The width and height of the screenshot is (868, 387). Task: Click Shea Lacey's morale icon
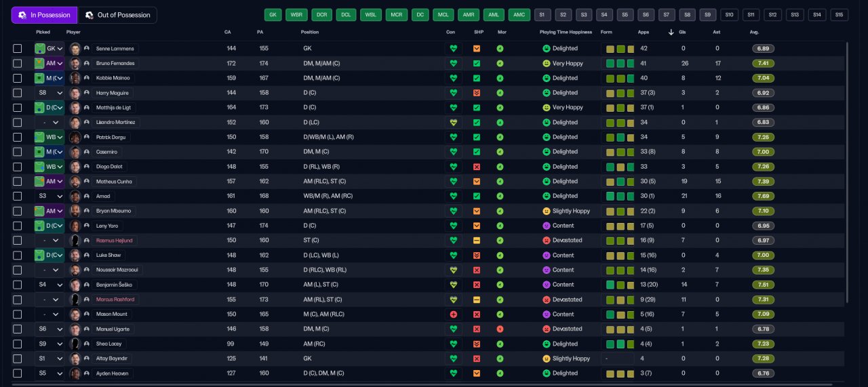[500, 344]
